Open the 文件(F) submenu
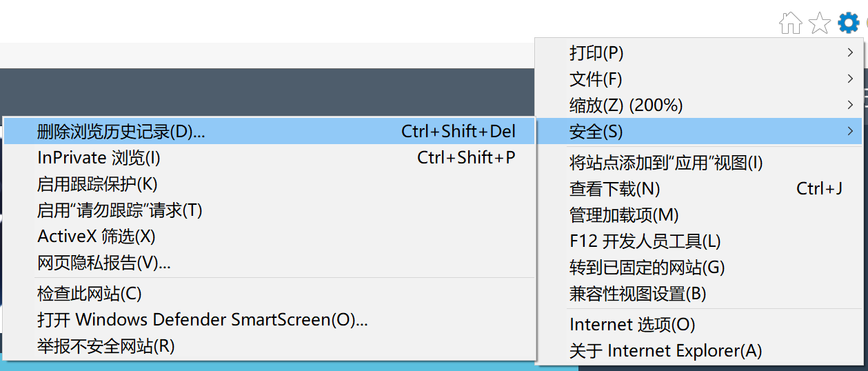 (x=699, y=79)
